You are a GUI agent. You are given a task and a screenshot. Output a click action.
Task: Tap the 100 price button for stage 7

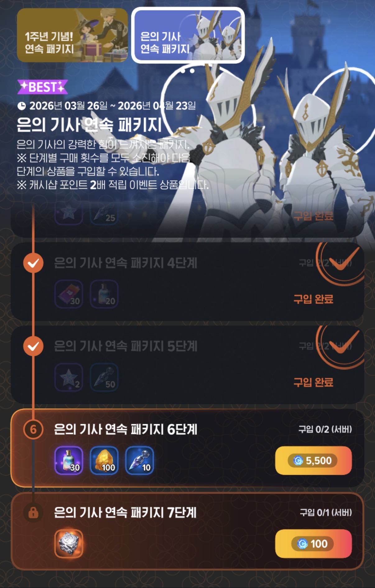tap(313, 544)
